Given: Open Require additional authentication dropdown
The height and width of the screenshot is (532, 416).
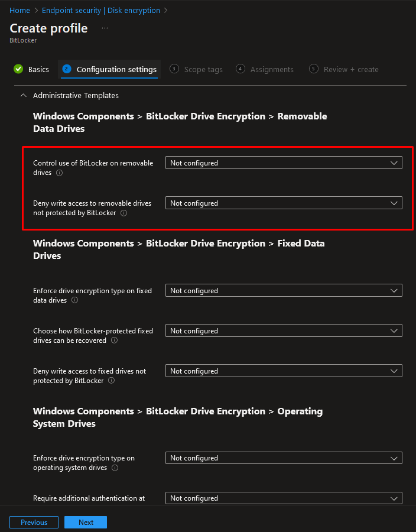Looking at the screenshot, I should tap(284, 498).
